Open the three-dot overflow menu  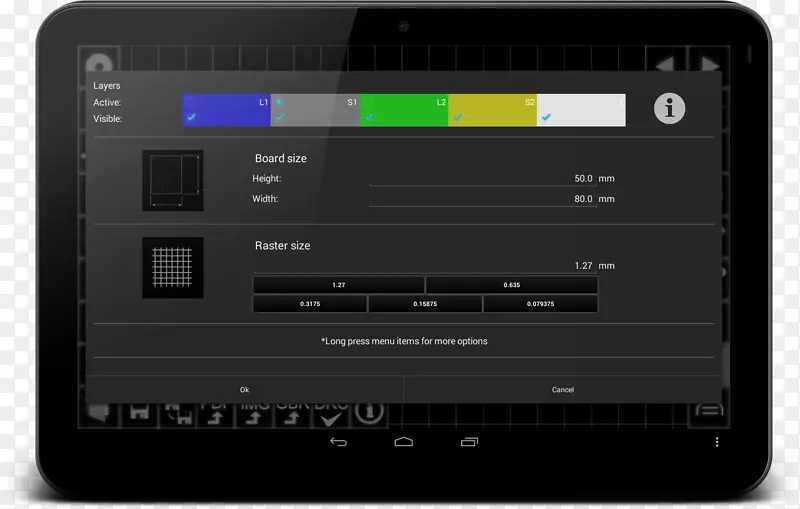[x=716, y=441]
